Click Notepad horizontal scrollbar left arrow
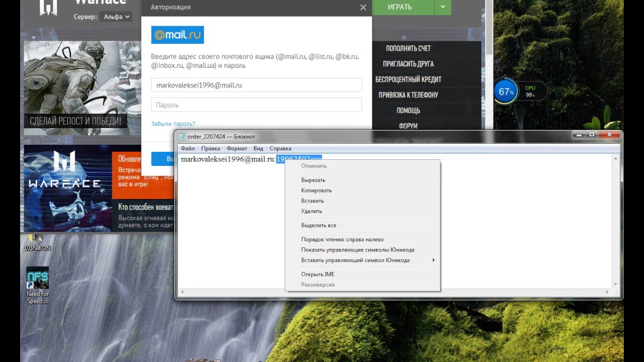The image size is (644, 362). tap(182, 293)
